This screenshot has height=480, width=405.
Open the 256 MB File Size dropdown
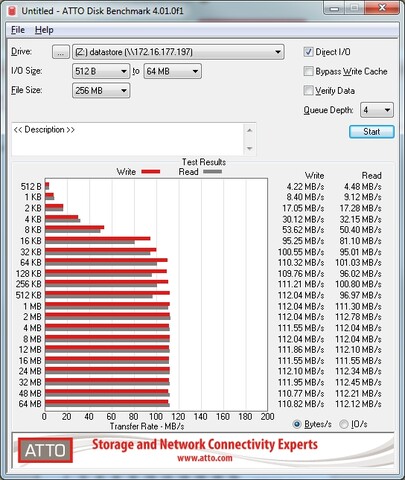[101, 90]
